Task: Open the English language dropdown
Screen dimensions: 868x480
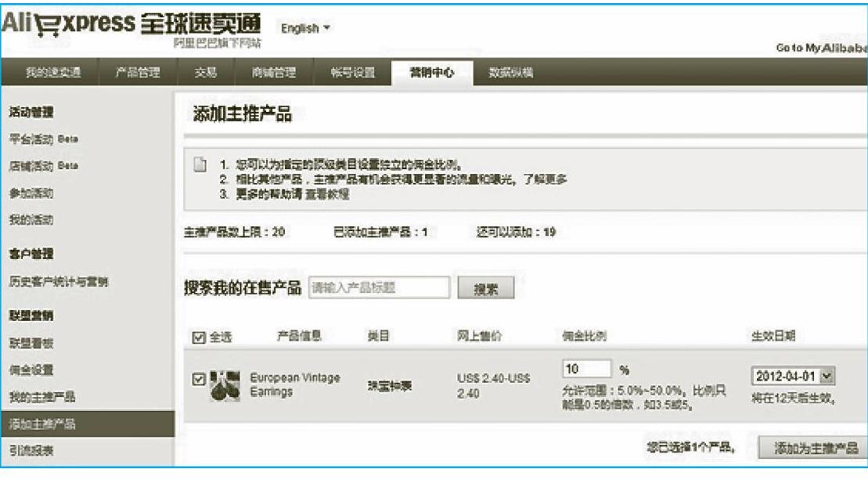Action: point(305,27)
